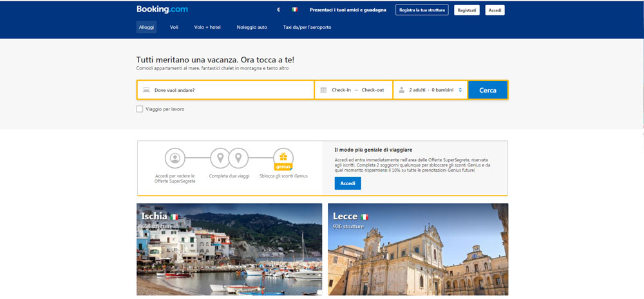Click the bed icon in destination field
644x299 pixels.
click(x=146, y=90)
